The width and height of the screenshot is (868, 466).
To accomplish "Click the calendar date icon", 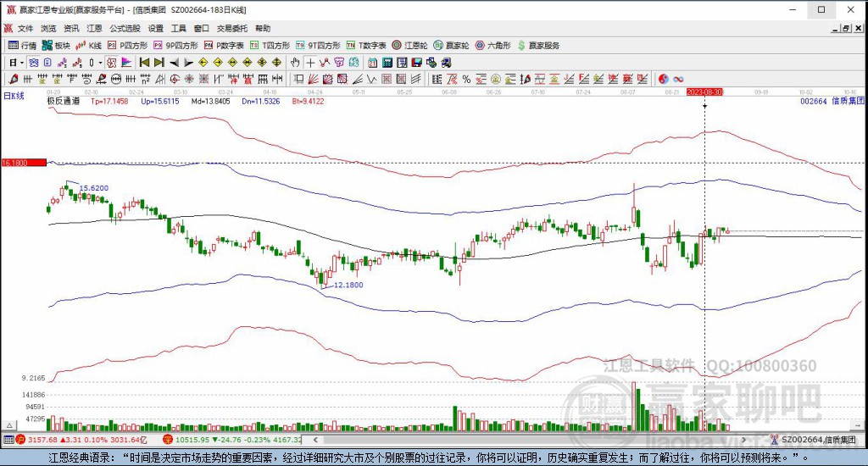I will coord(373,63).
